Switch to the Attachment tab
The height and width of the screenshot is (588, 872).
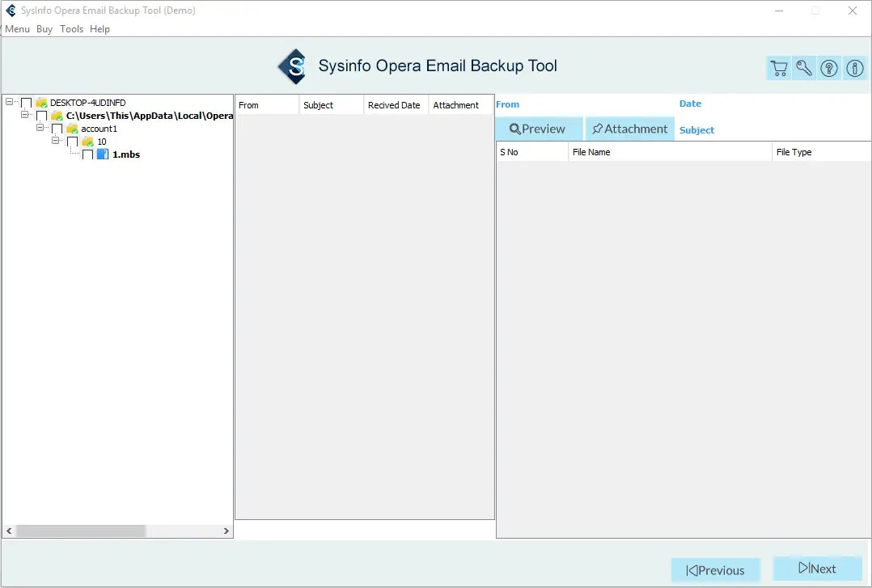coord(630,129)
